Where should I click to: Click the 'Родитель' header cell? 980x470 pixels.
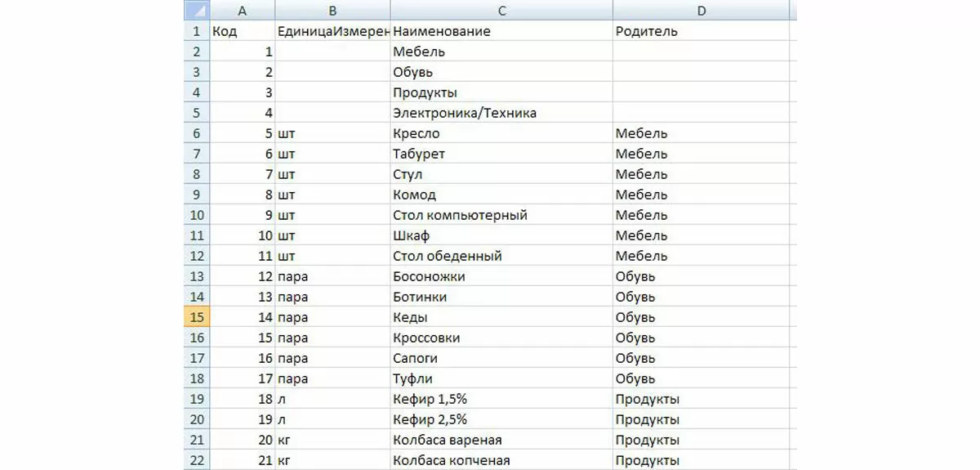(702, 31)
